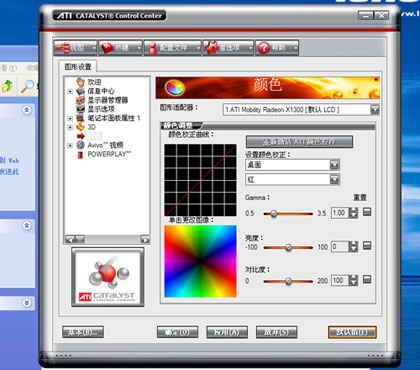Click the Avivo video icon in tree
This screenshot has width=420, height=370.
[81, 145]
